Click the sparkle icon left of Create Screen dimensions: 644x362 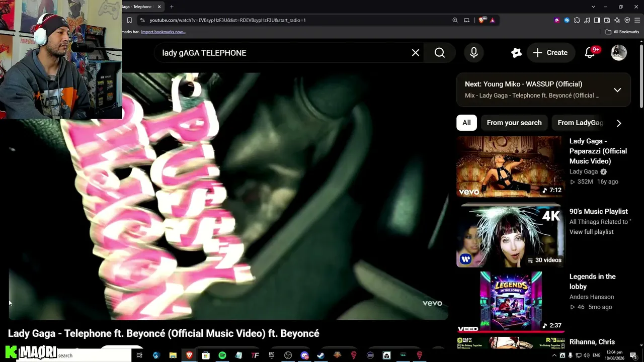[x=516, y=53]
